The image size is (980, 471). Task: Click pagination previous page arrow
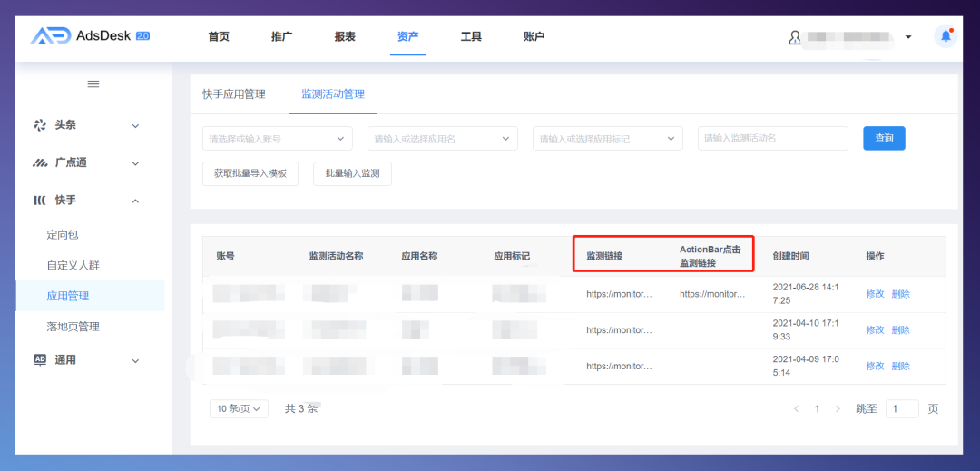click(797, 409)
